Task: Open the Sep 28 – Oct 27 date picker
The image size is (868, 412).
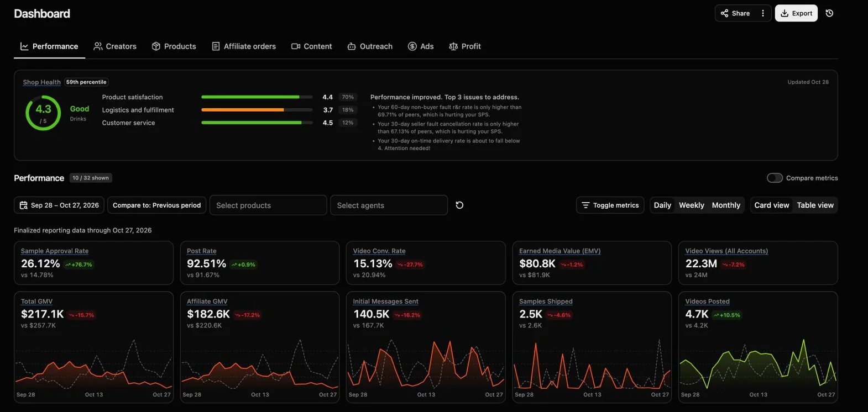Action: pyautogui.click(x=60, y=205)
